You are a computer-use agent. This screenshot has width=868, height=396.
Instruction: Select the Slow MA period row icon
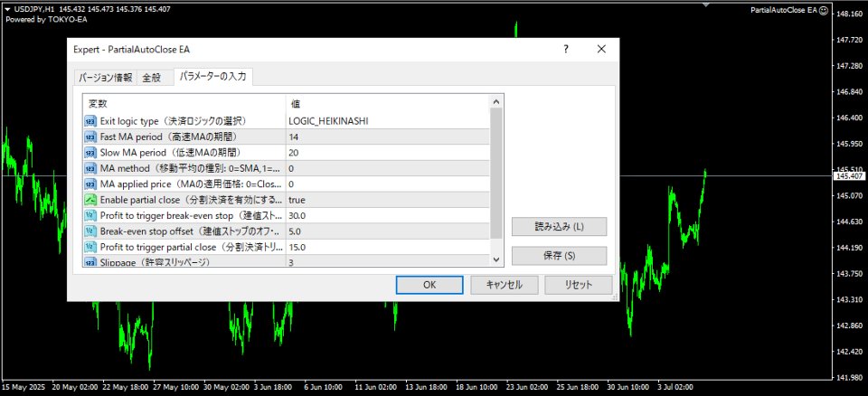(90, 152)
